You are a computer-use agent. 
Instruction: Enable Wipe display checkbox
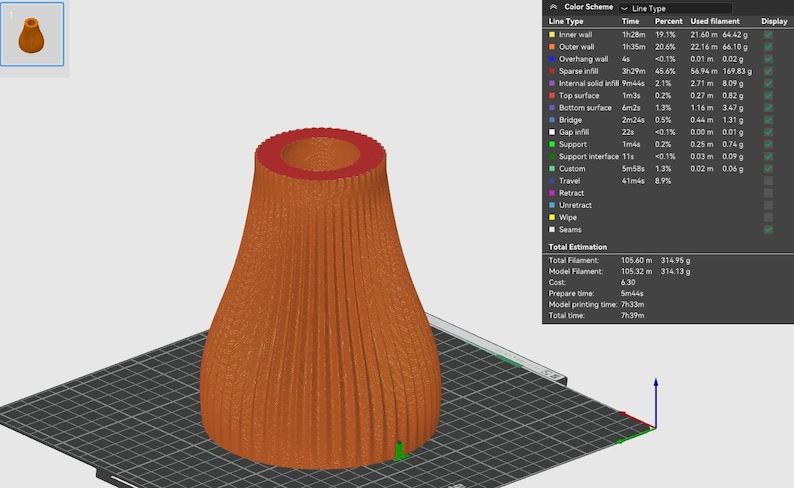point(768,217)
